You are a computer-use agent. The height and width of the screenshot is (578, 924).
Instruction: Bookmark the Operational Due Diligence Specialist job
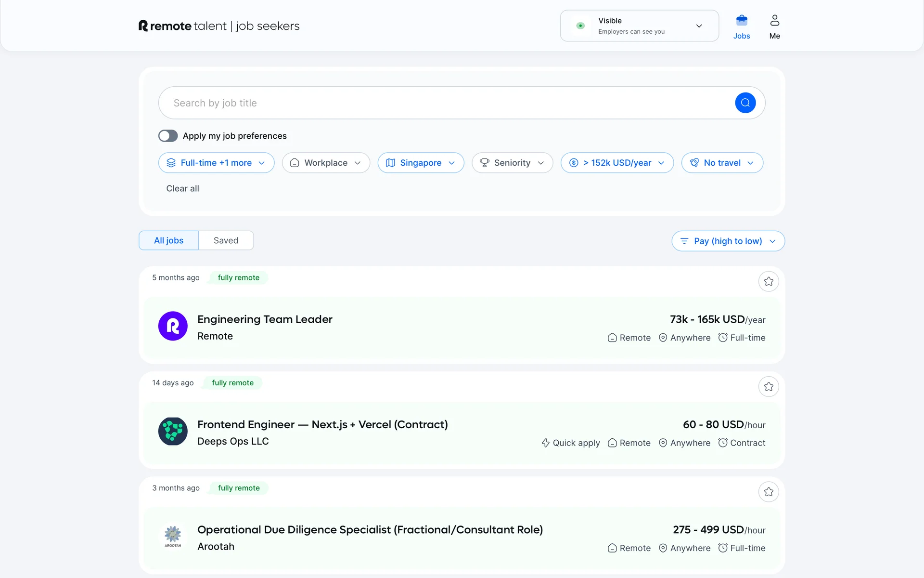point(768,492)
